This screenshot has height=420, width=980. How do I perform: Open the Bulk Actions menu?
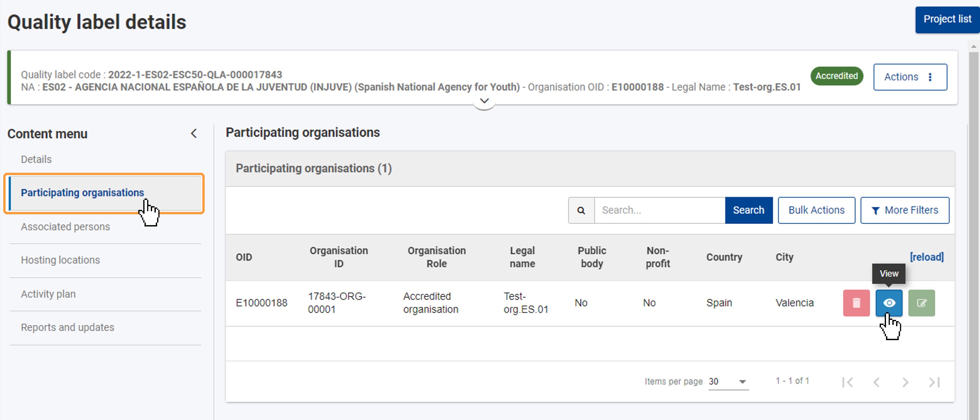coord(816,210)
